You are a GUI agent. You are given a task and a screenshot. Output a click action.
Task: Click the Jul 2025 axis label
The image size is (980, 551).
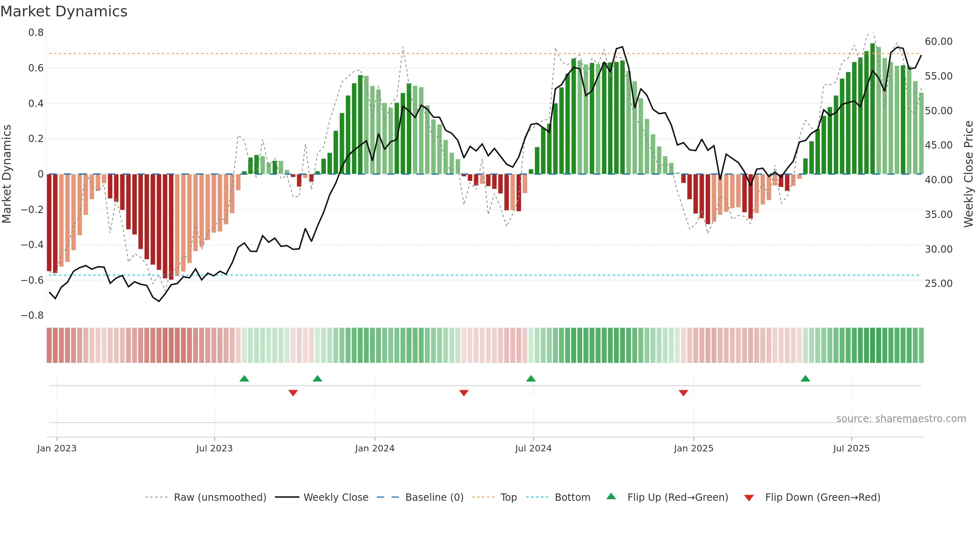tap(851, 448)
